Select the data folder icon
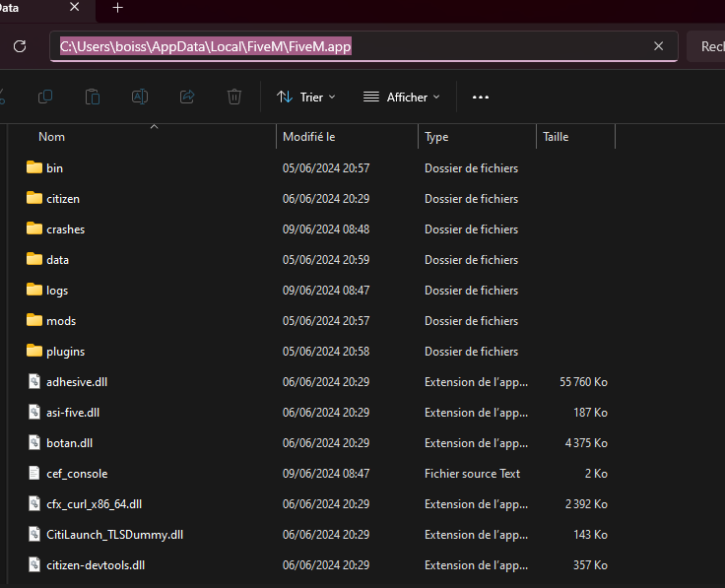The image size is (725, 588). [34, 259]
